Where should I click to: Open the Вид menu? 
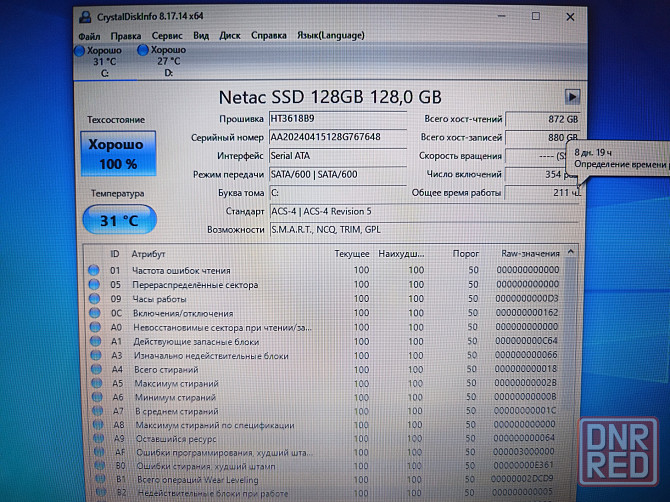click(201, 35)
